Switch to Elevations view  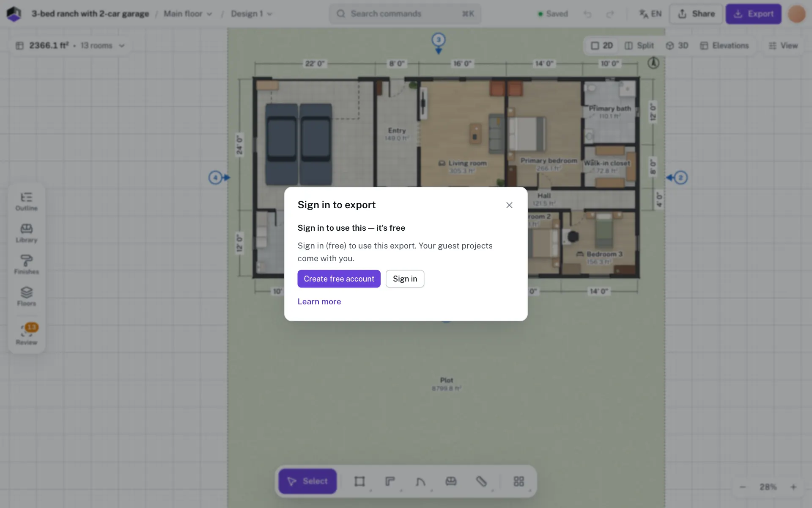coord(724,46)
